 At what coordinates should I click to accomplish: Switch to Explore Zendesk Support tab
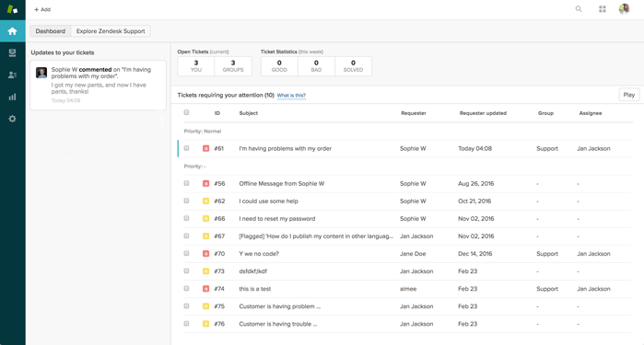111,31
